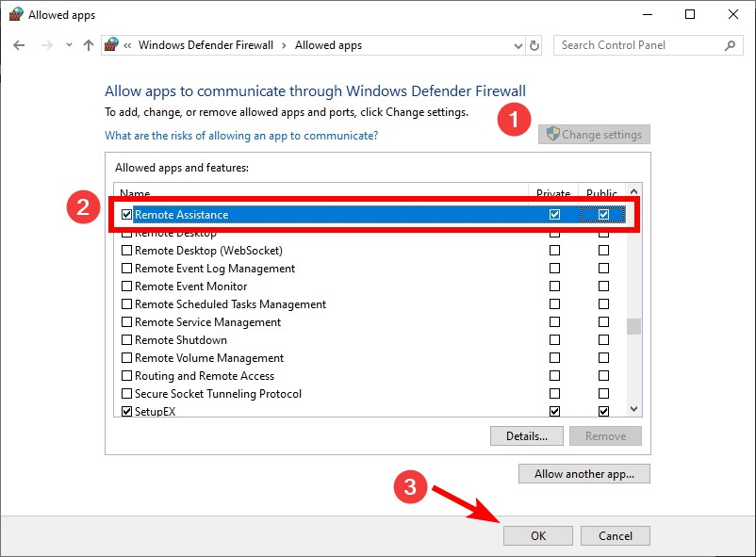
Task: Highlight the "Remote Volume Management" row label
Action: 209,358
